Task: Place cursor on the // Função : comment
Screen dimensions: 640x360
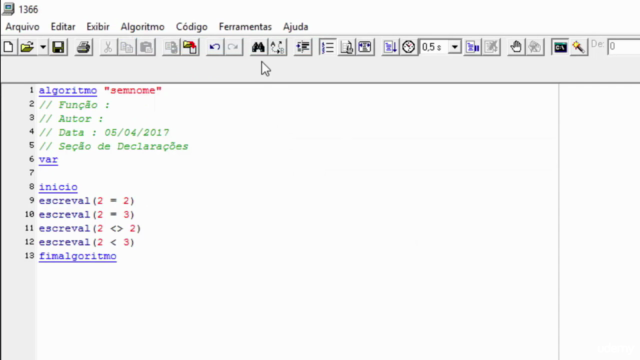Action: tap(74, 105)
